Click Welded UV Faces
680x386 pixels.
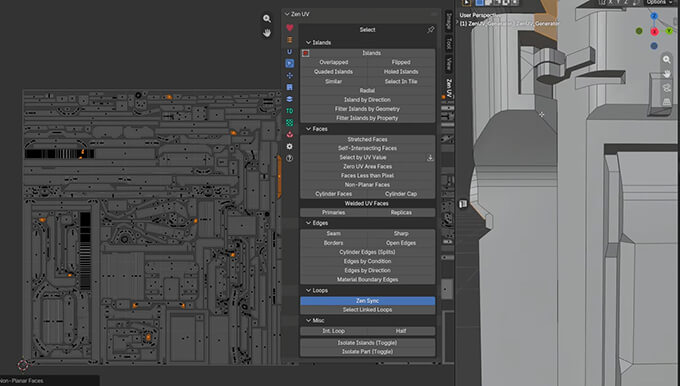tap(367, 203)
